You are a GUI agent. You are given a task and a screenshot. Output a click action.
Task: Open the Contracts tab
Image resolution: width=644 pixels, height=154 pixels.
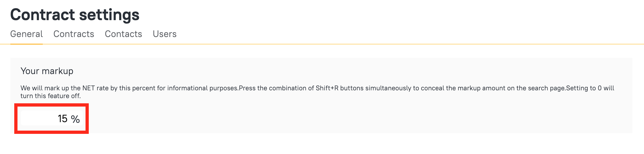pyautogui.click(x=74, y=34)
